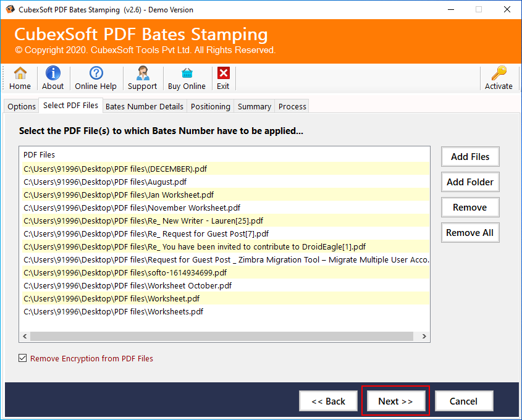Viewport: 522px width, 420px height.
Task: Open Online Help from the toolbar
Action: click(96, 73)
